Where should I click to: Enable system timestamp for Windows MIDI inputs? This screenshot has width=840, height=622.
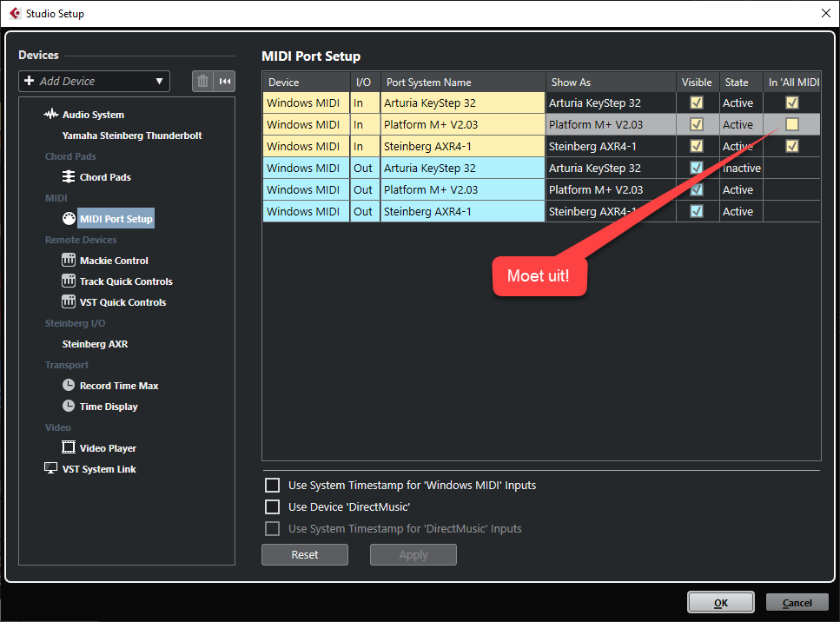pos(272,485)
